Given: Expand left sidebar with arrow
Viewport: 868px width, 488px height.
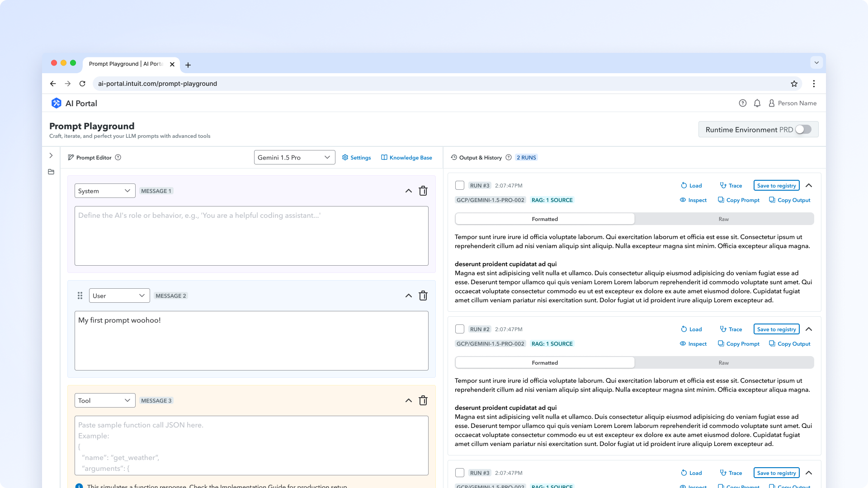Looking at the screenshot, I should pos(51,155).
